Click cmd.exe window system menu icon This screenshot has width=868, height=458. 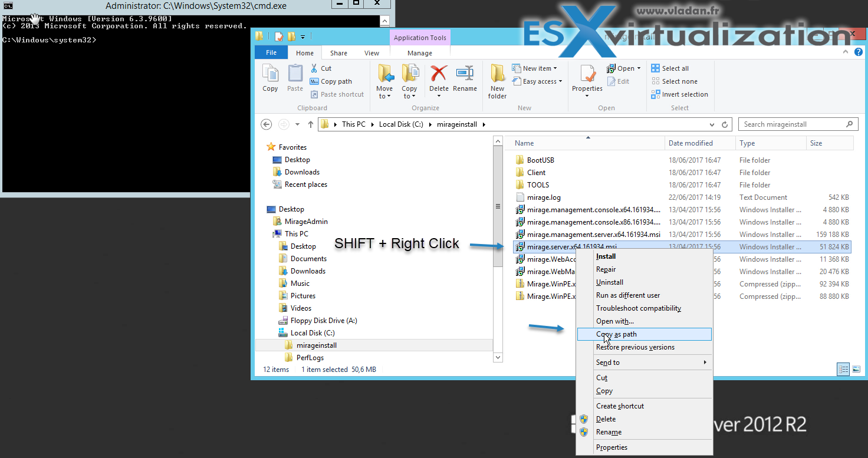point(8,5)
